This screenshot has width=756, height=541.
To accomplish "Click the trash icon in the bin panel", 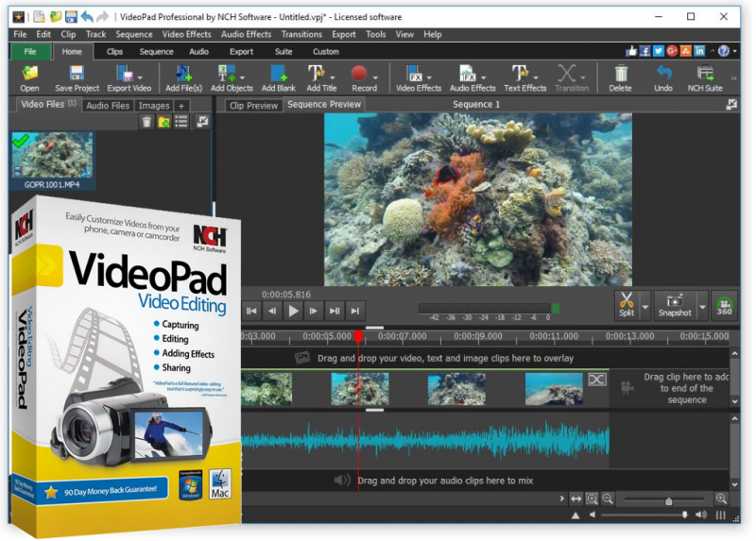I will 146,122.
